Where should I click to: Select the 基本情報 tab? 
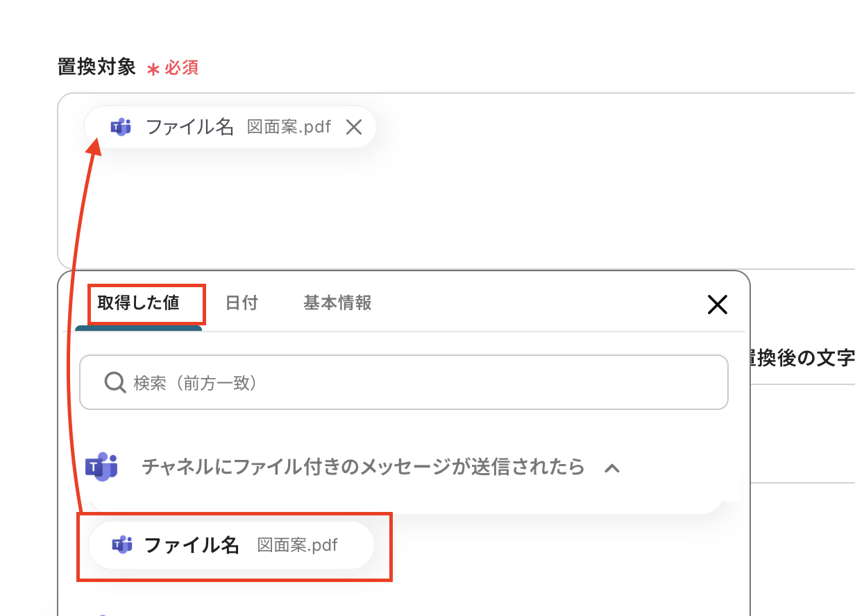(x=337, y=303)
